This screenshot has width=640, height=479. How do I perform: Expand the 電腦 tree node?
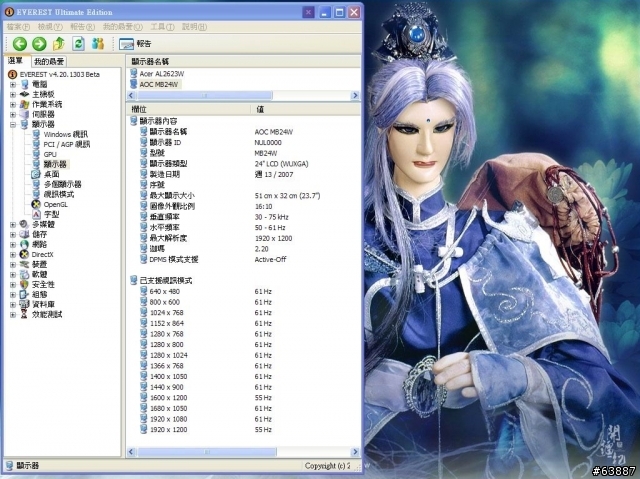[x=13, y=84]
